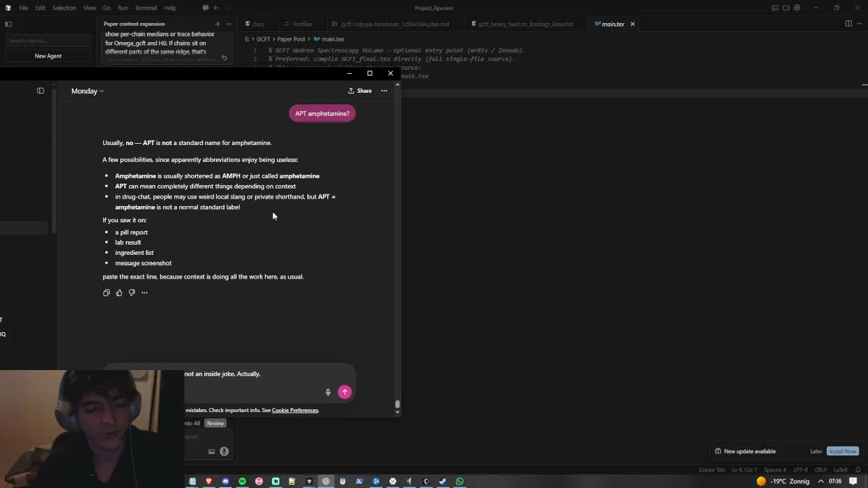The image size is (868, 488).
Task: Show hidden system tray icons chevron
Action: [821, 481]
